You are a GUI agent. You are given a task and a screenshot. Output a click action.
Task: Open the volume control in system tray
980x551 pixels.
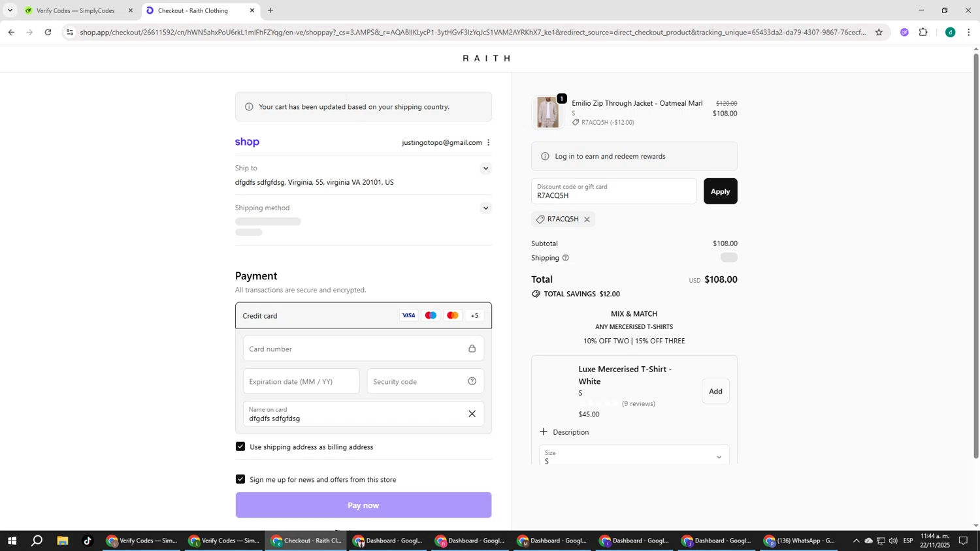point(893,541)
